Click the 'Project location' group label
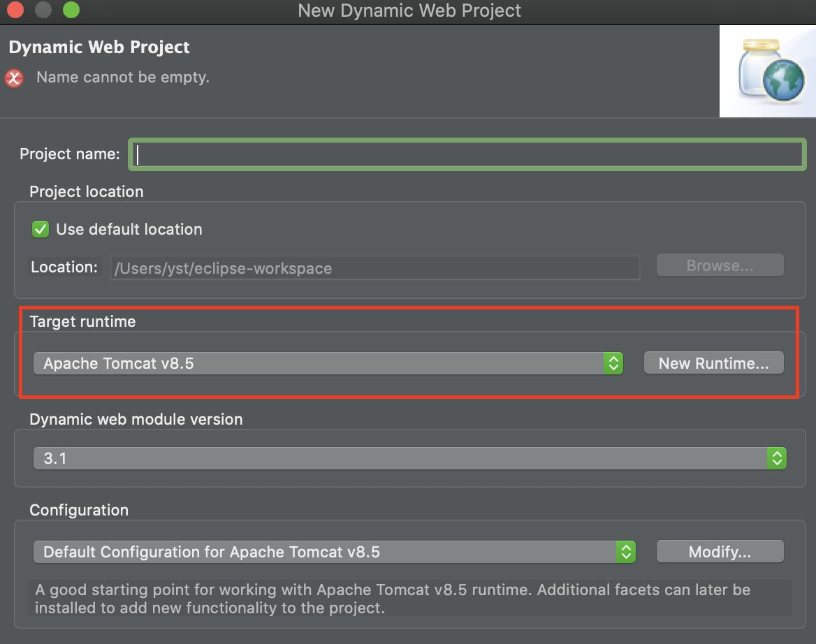 point(87,191)
